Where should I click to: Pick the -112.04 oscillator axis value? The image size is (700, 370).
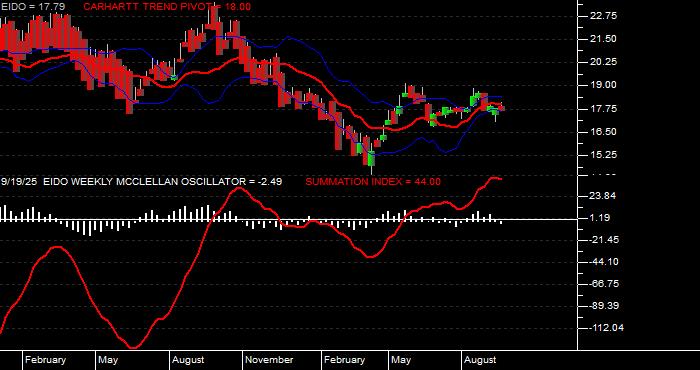(607, 328)
